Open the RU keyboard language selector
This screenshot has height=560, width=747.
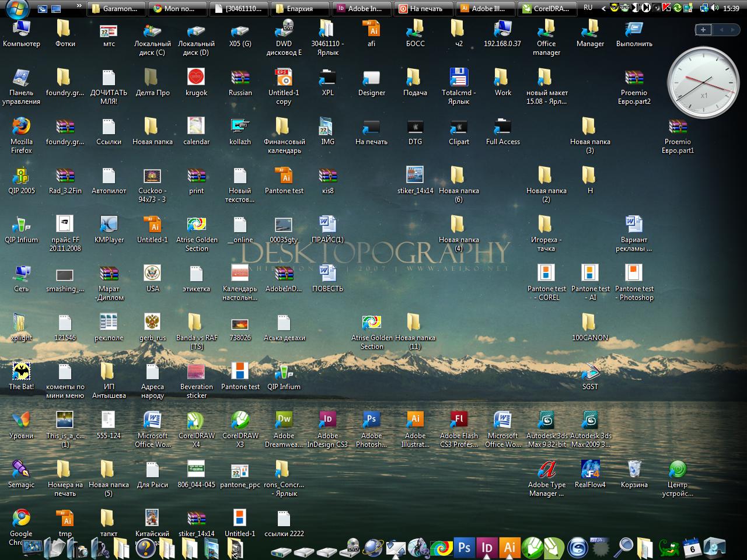[588, 8]
